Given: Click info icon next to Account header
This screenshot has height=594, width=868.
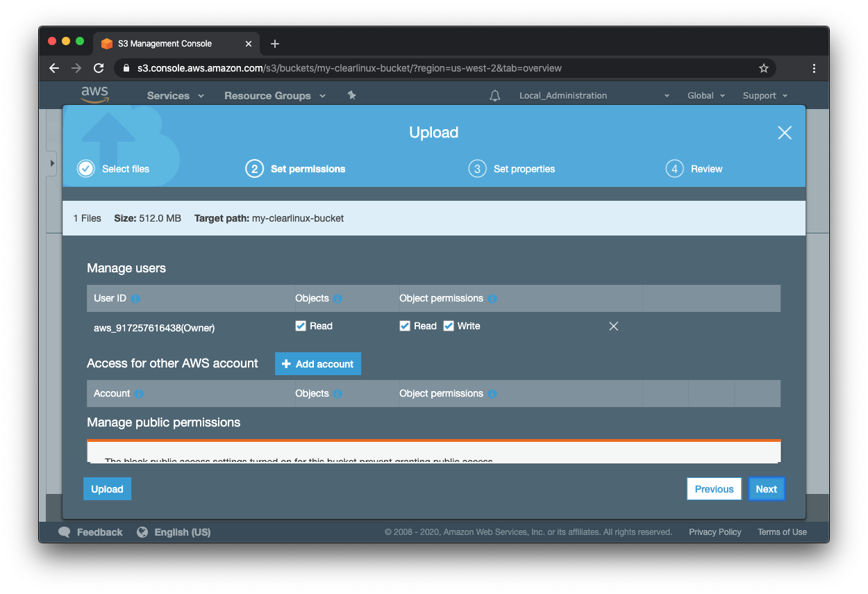Looking at the screenshot, I should click(x=139, y=394).
